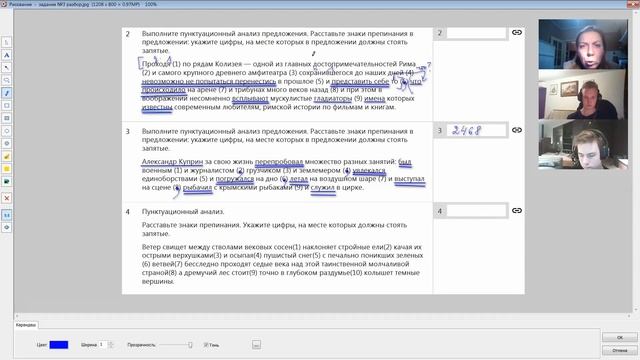Viewport: 640px width, 360px height.
Task: Click question number 2 label
Action: click(x=127, y=34)
